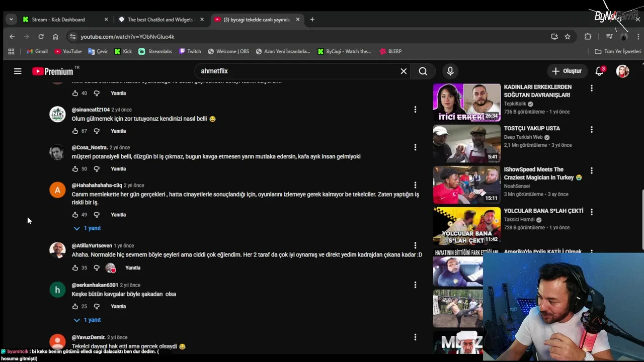Start voice search with microphone
The width and height of the screenshot is (644, 362).
[x=450, y=71]
